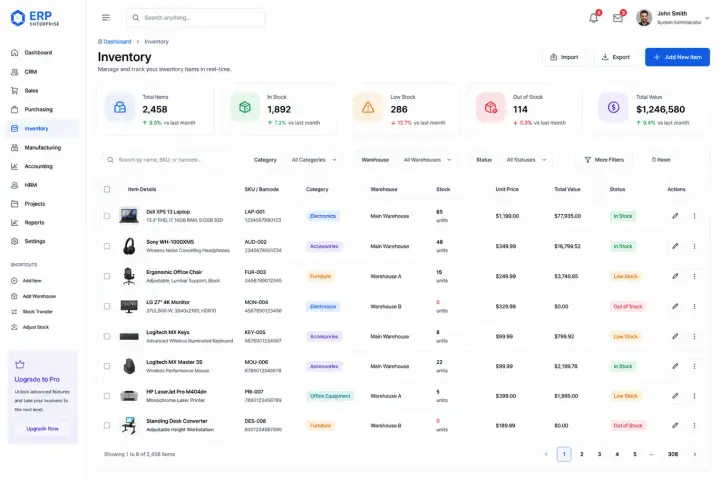This screenshot has width=720, height=480.
Task: Edit the LG 27" 4K Monitor row
Action: point(675,306)
